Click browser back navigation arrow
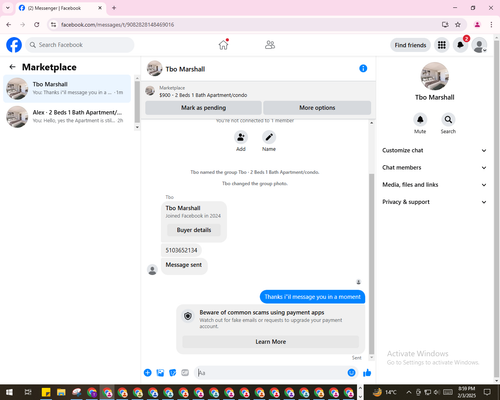 (x=9, y=25)
